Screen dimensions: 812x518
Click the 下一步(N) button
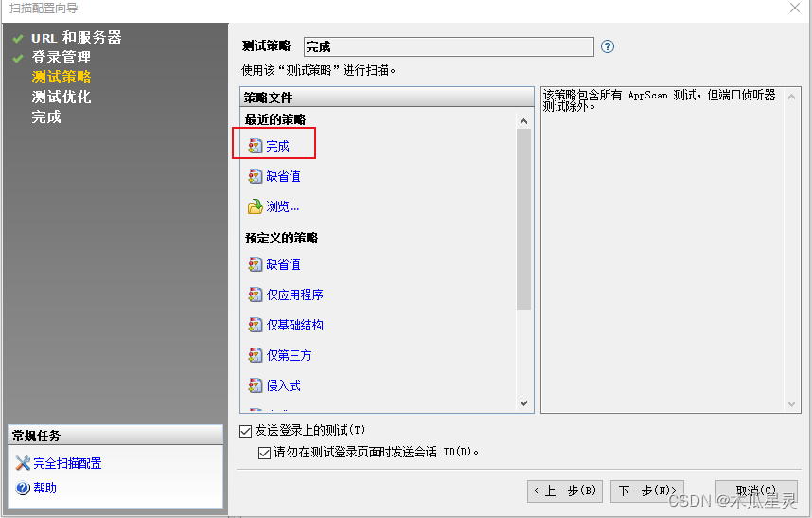click(x=647, y=491)
